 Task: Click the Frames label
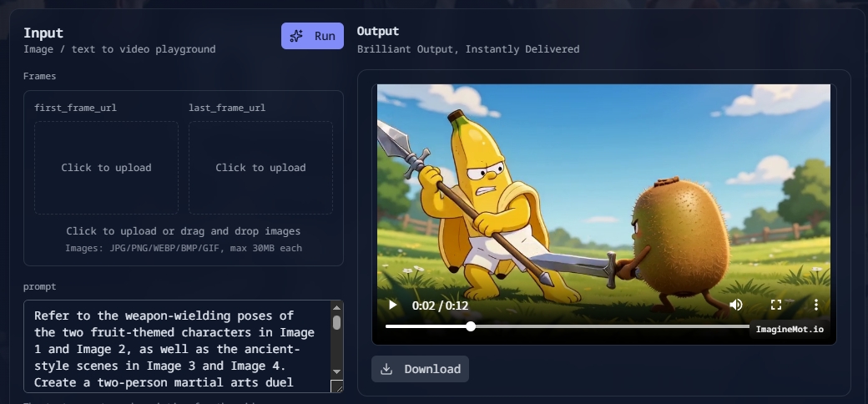click(40, 76)
